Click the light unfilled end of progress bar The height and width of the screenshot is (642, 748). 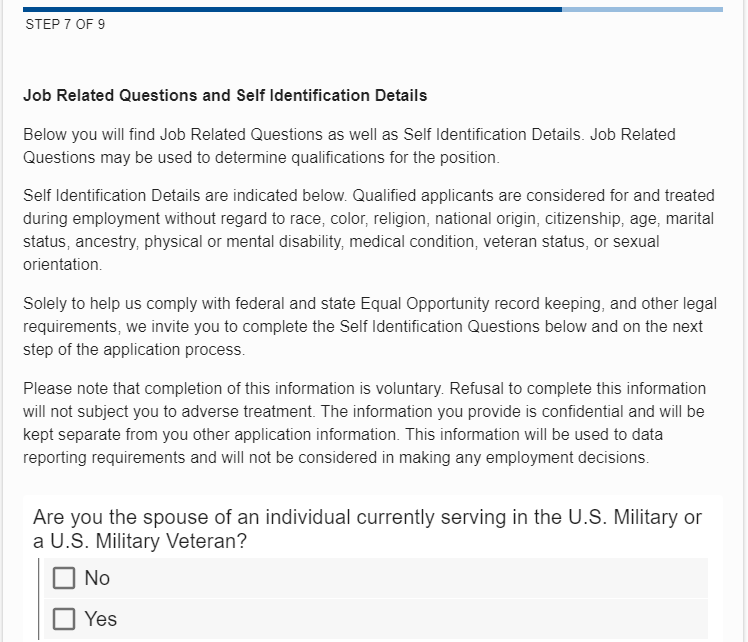click(x=642, y=9)
